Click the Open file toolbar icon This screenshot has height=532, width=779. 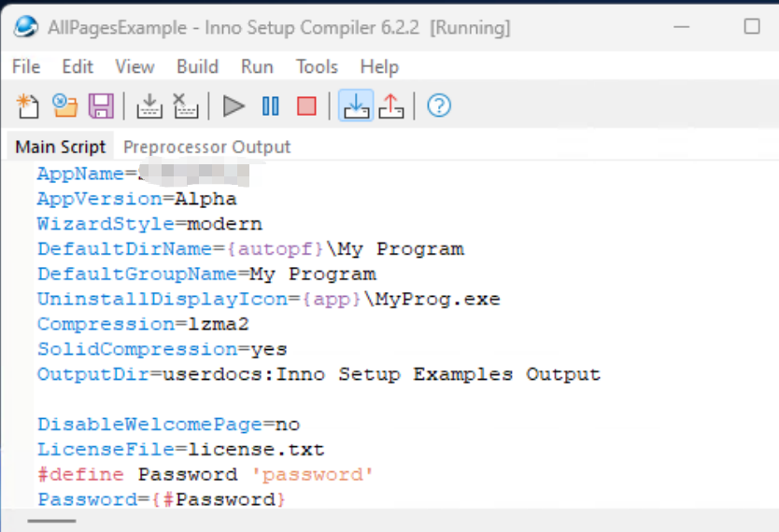[65, 105]
